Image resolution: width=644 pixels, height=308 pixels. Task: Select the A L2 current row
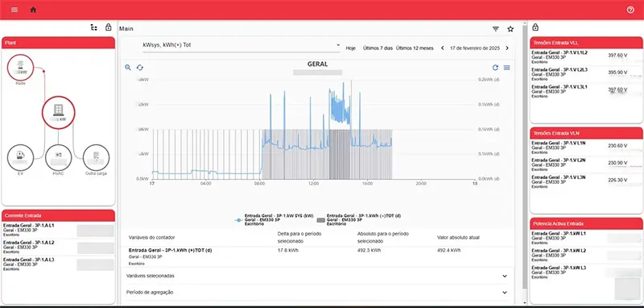coord(58,248)
